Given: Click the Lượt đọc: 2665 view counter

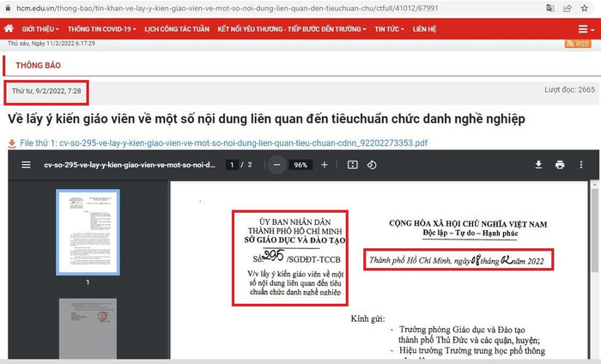Looking at the screenshot, I should coord(569,89).
